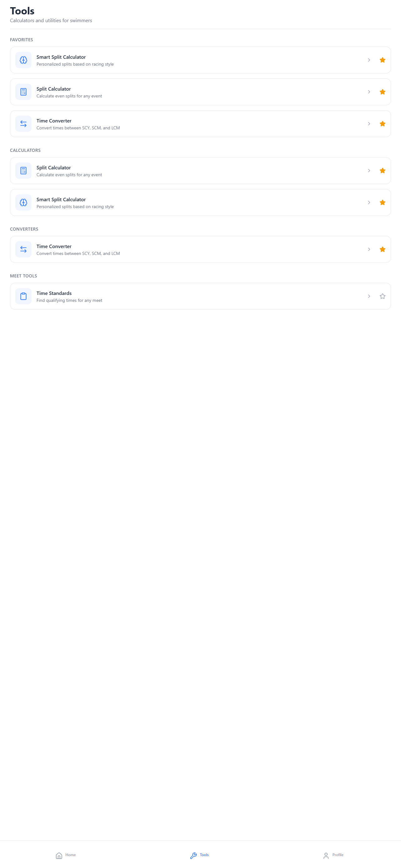This screenshot has height=868, width=401.
Task: Click 'Calculators and utilities for swimmers' subtitle
Action: (51, 21)
